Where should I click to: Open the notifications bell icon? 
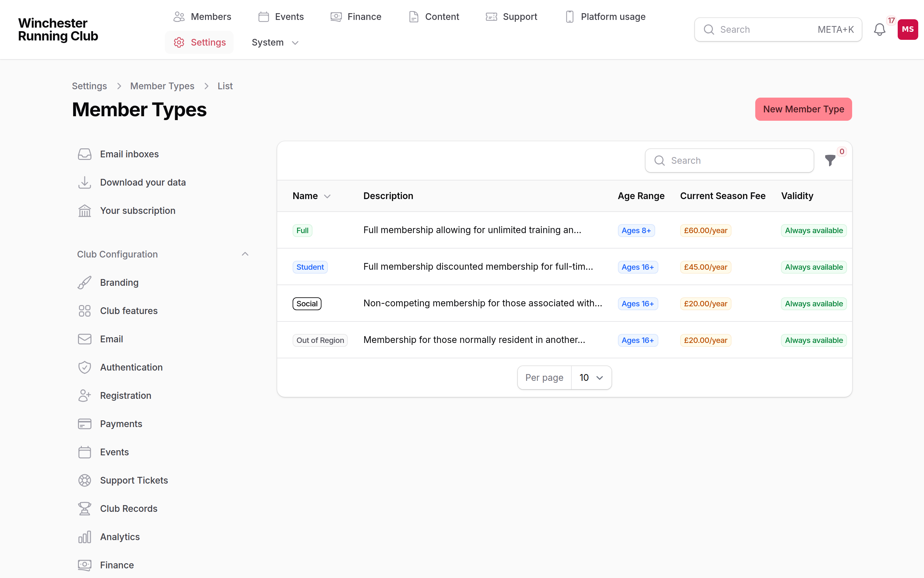pyautogui.click(x=879, y=30)
